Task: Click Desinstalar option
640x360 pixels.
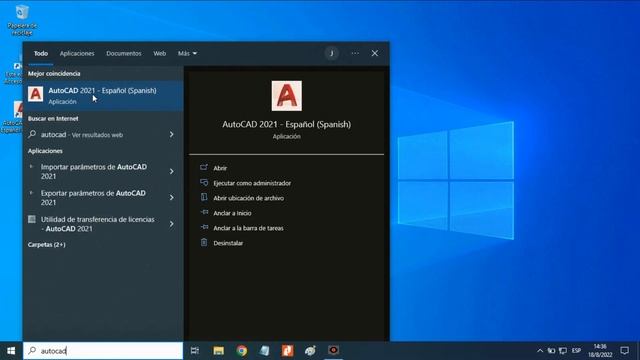Action: click(x=228, y=243)
